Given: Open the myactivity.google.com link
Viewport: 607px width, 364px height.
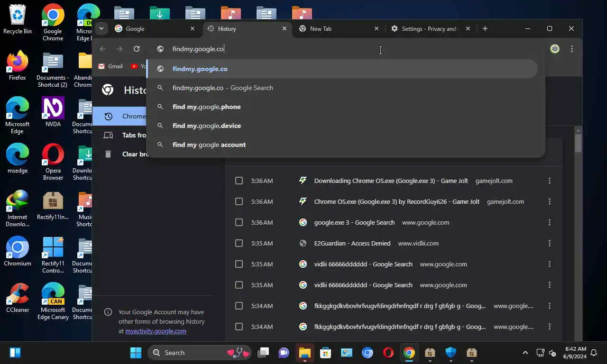Looking at the screenshot, I should (x=156, y=331).
